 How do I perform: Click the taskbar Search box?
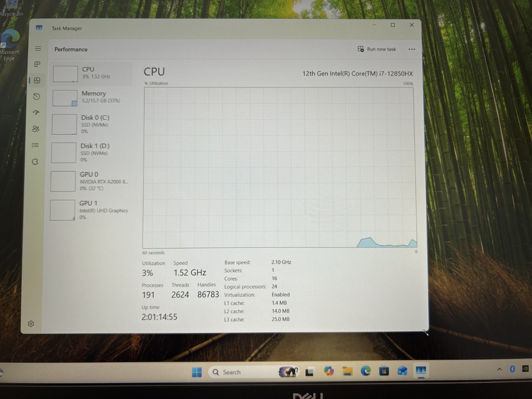coord(254,372)
